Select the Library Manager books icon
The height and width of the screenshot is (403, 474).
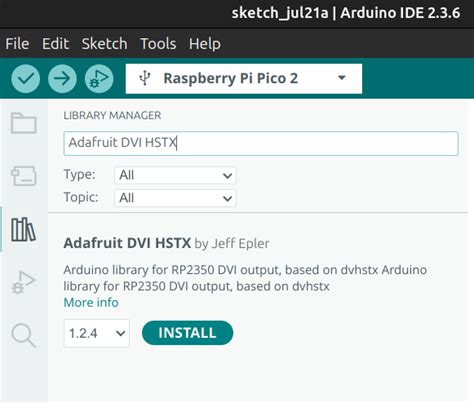pos(23,230)
